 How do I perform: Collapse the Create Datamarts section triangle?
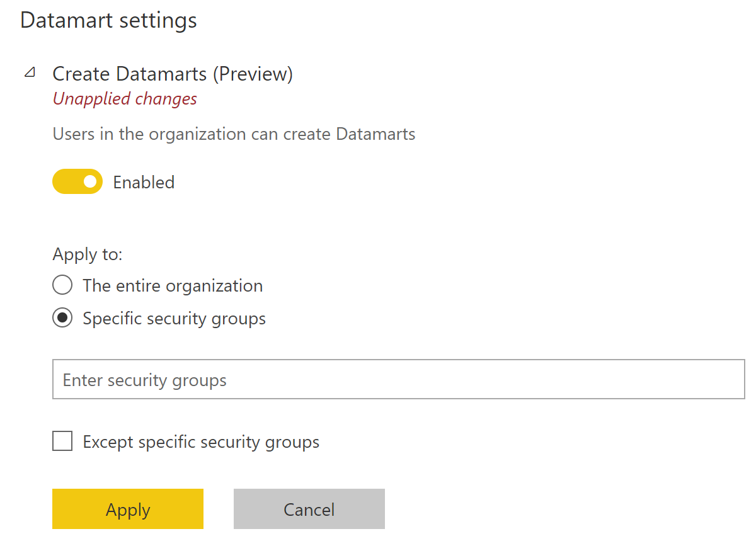pyautogui.click(x=29, y=74)
